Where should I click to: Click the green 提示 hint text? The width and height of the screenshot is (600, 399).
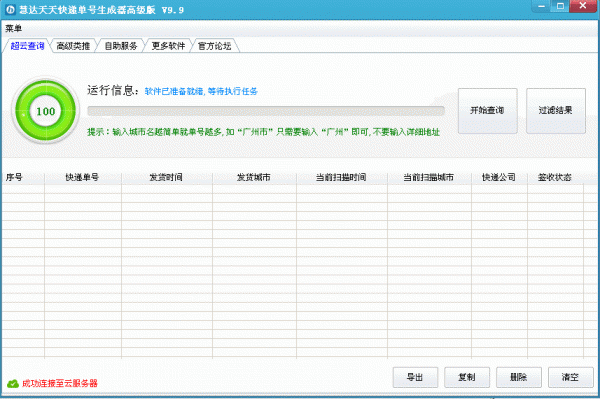click(263, 132)
